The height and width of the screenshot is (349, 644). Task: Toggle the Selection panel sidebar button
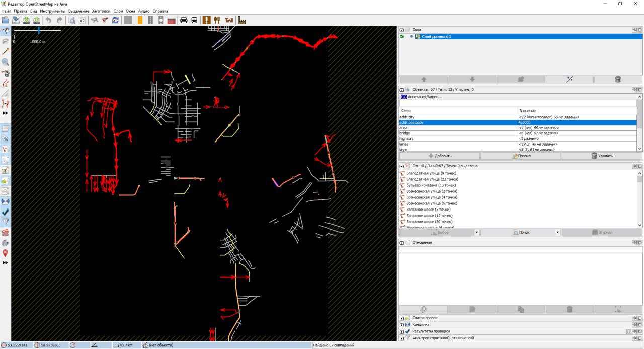point(6,149)
